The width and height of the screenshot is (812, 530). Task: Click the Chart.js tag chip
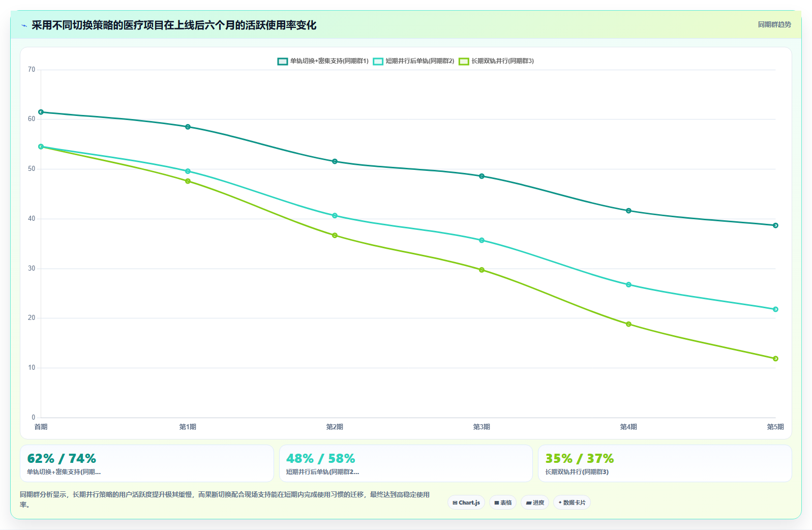tap(466, 503)
